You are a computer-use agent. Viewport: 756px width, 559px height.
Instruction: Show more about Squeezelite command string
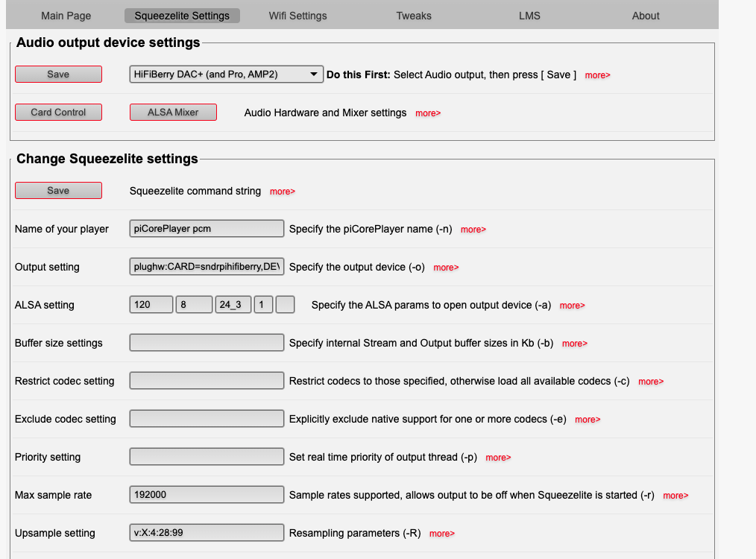pos(283,192)
